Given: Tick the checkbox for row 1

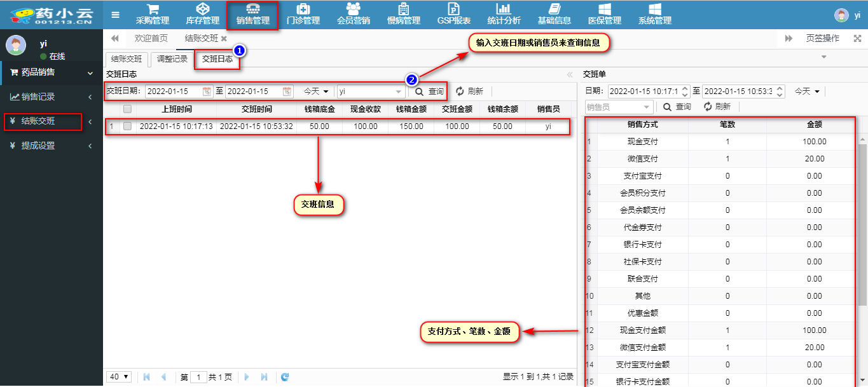Looking at the screenshot, I should pos(127,126).
